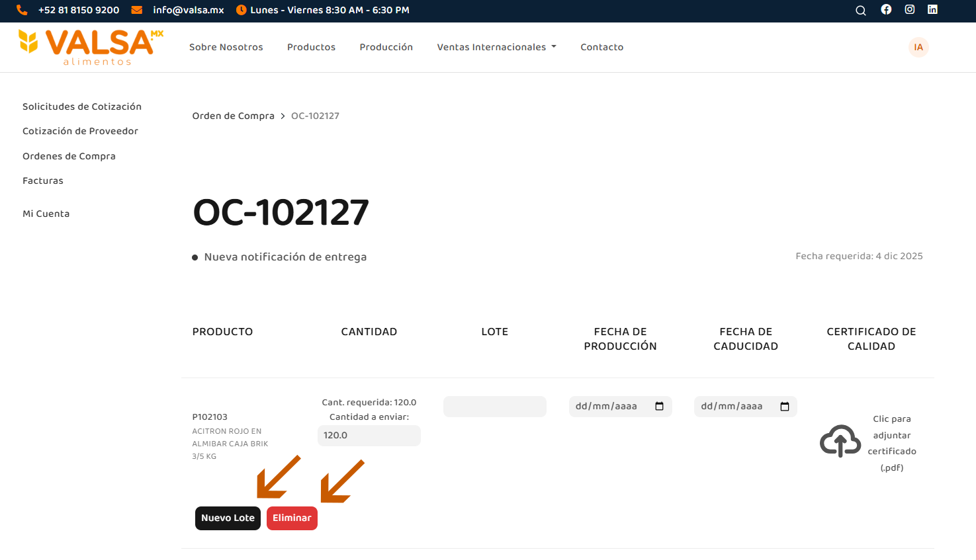Click the Valsa alimentos logo
The width and height of the screenshot is (976, 560).
pos(91,47)
